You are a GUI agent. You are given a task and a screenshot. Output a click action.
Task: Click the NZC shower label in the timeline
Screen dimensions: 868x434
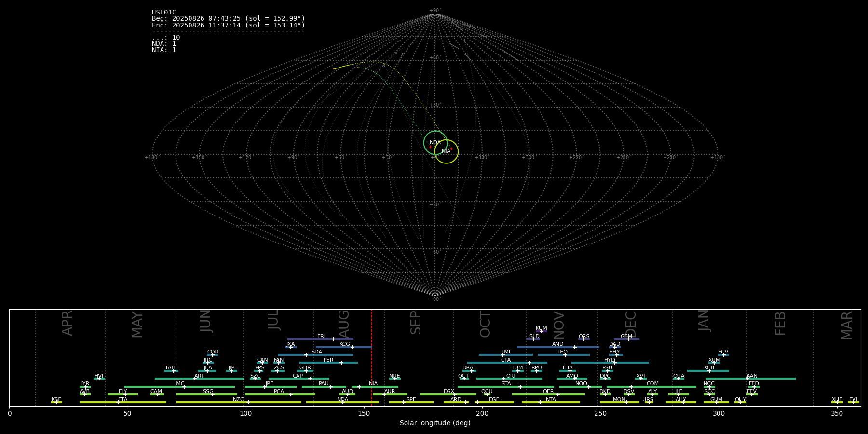[x=239, y=400]
